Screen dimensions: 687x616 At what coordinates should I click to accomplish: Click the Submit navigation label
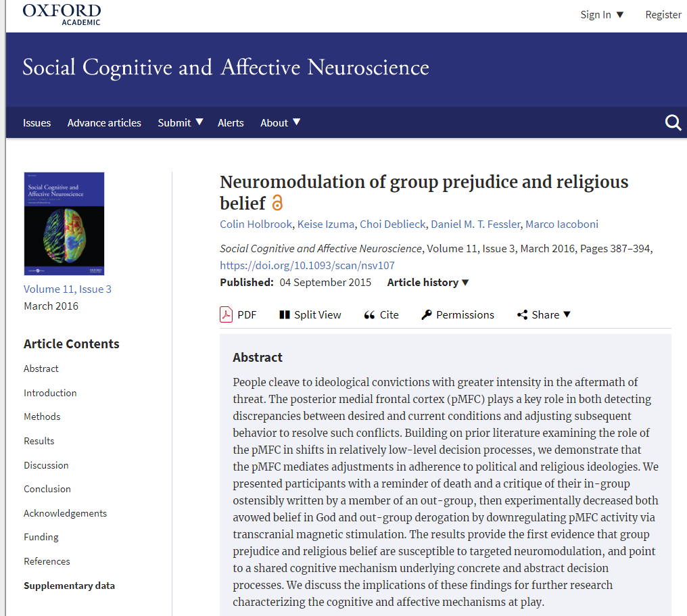[174, 123]
